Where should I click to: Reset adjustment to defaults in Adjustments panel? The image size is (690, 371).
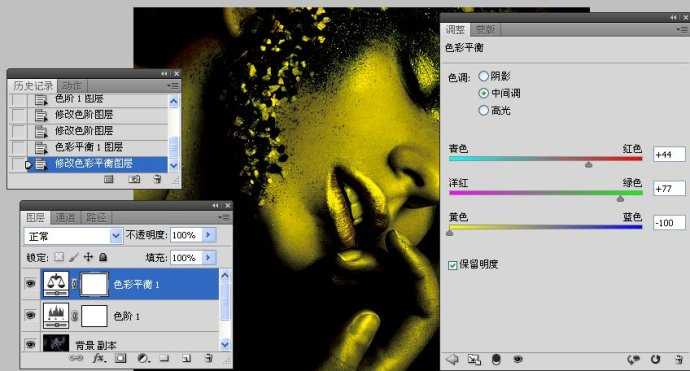pos(655,360)
